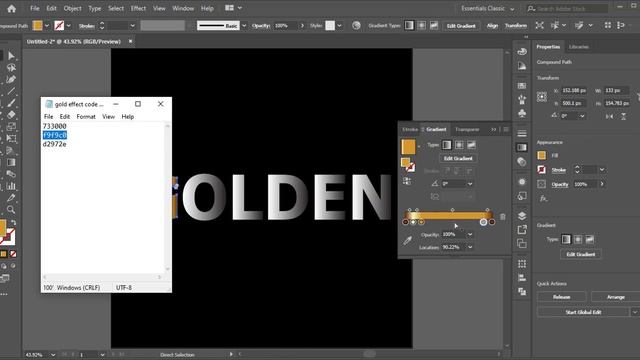This screenshot has width=640, height=360.
Task: Open the Appearance panel sun icon
Action: (522, 182)
